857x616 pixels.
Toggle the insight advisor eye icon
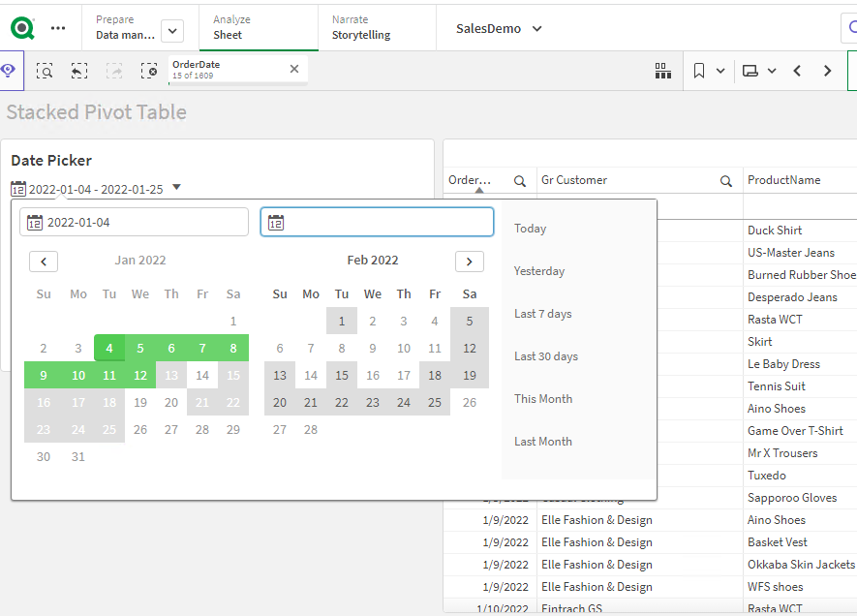click(9, 71)
